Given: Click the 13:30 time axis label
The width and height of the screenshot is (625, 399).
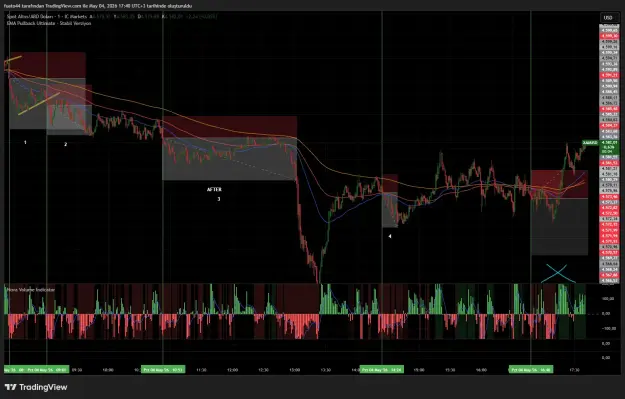Looking at the screenshot, I should [x=326, y=370].
